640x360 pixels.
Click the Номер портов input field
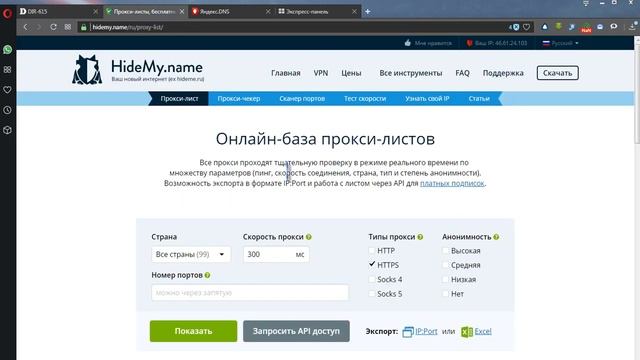click(x=250, y=293)
